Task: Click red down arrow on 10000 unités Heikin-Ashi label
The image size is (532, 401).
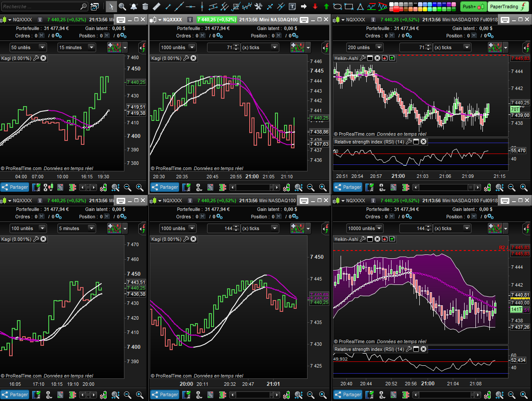Action: (x=385, y=239)
